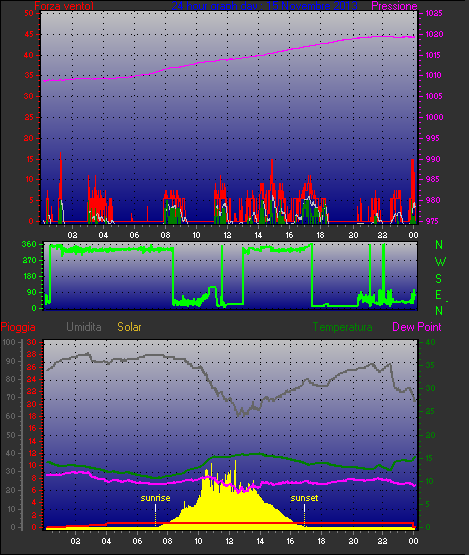Viewport: 469px width, 555px height.
Task: Click hour label 18 under wind chart
Action: click(x=320, y=235)
